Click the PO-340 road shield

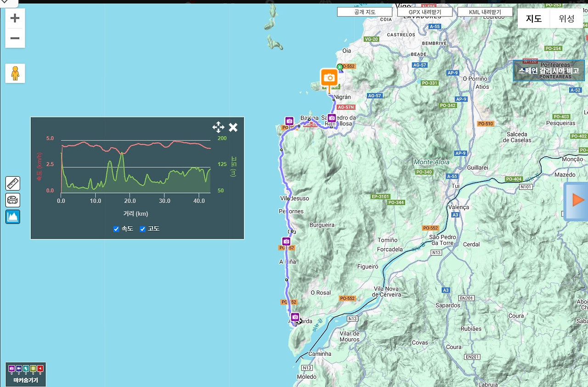[x=424, y=172]
